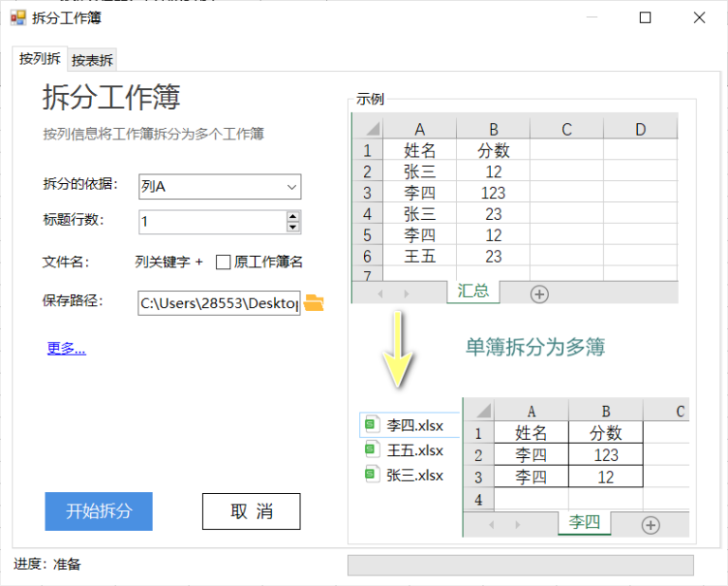Click the 李四.xlsx file icon in example
728x586 pixels.
tap(373, 425)
